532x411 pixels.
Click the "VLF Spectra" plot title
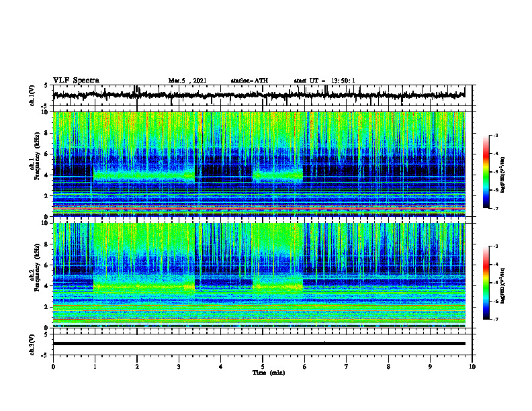coord(76,81)
